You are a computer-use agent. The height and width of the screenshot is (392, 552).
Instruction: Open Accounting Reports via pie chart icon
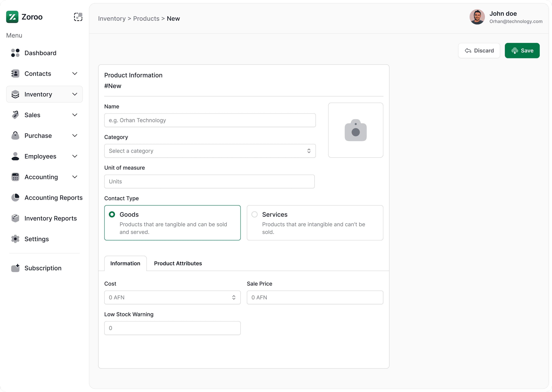15,198
